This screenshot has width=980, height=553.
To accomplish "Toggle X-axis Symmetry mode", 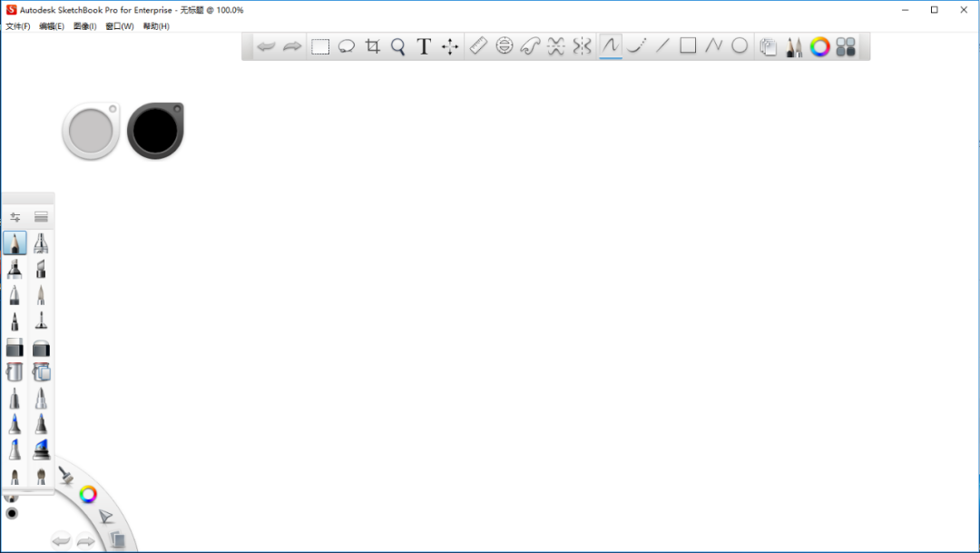I will tap(555, 45).
